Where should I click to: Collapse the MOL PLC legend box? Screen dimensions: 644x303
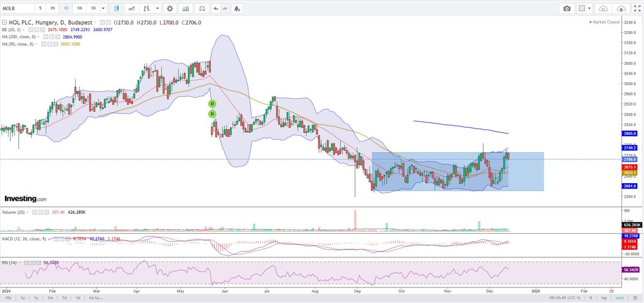pos(5,23)
